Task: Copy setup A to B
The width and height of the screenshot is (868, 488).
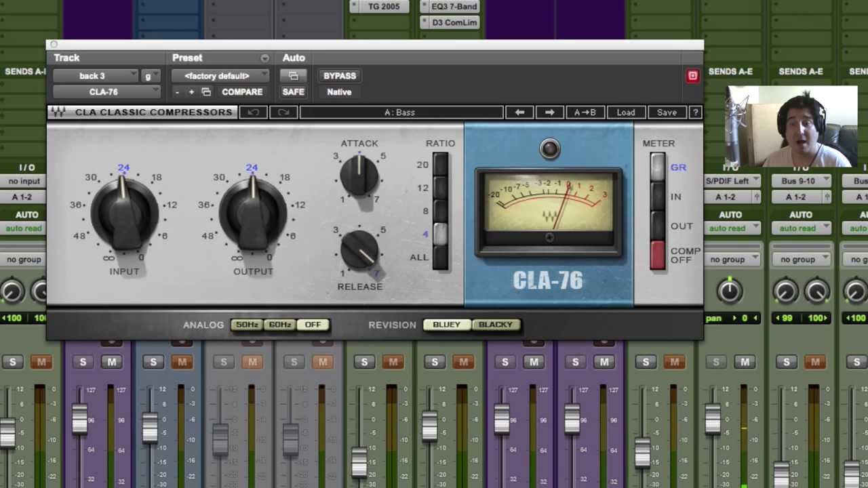Action: point(585,113)
